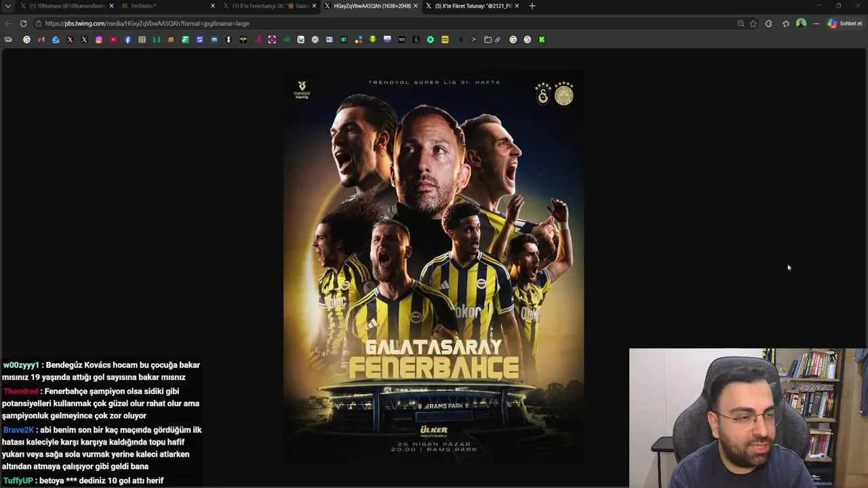Open the Gmail bookmark
Screen dimensions: 868x488
[x=41, y=39]
